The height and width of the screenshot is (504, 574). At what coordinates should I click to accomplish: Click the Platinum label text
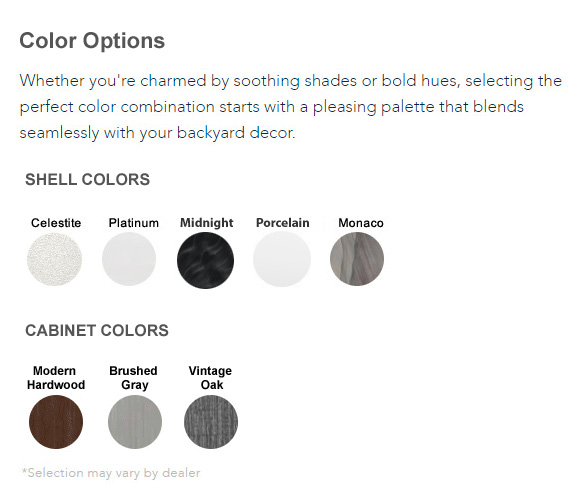tap(134, 223)
